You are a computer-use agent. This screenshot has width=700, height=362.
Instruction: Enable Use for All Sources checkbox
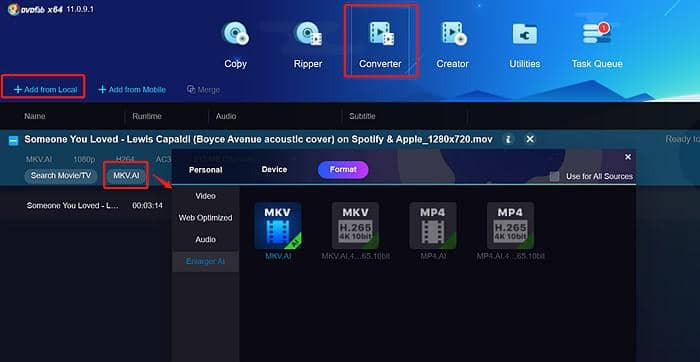pos(554,176)
